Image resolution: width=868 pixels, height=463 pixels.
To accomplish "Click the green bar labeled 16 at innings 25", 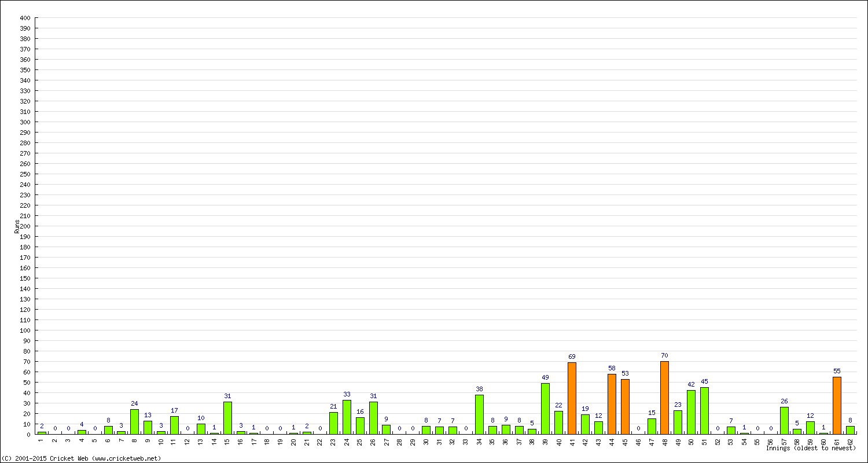I will tap(360, 426).
